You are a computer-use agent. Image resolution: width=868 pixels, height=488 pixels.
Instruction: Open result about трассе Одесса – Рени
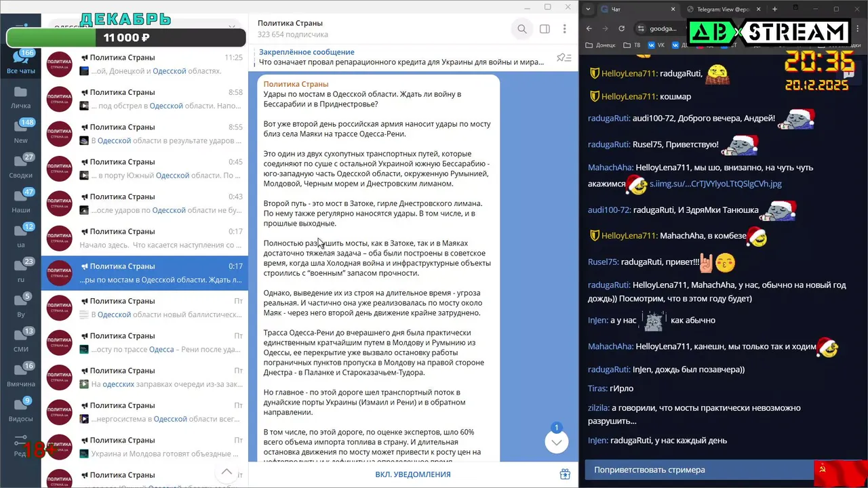(144, 342)
